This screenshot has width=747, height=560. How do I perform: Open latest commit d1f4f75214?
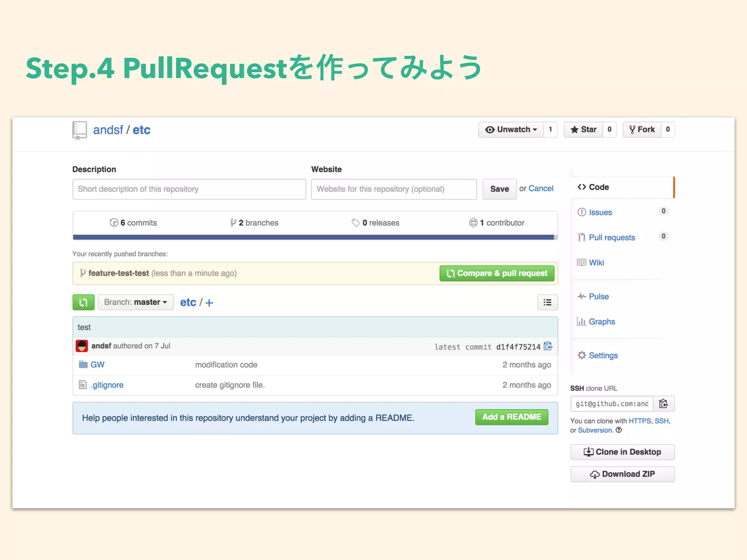tap(518, 347)
